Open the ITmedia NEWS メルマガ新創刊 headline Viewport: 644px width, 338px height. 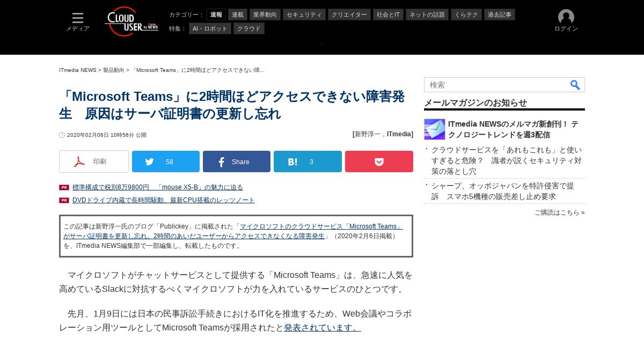pyautogui.click(x=514, y=129)
